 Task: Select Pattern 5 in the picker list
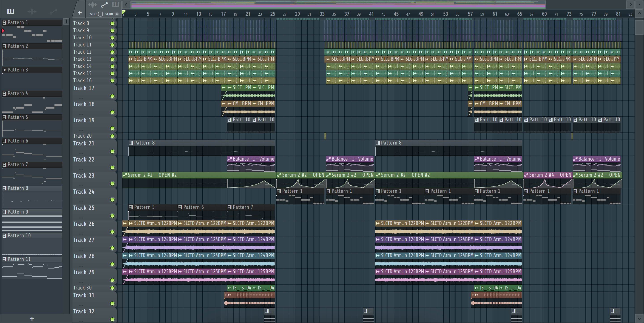(32, 117)
